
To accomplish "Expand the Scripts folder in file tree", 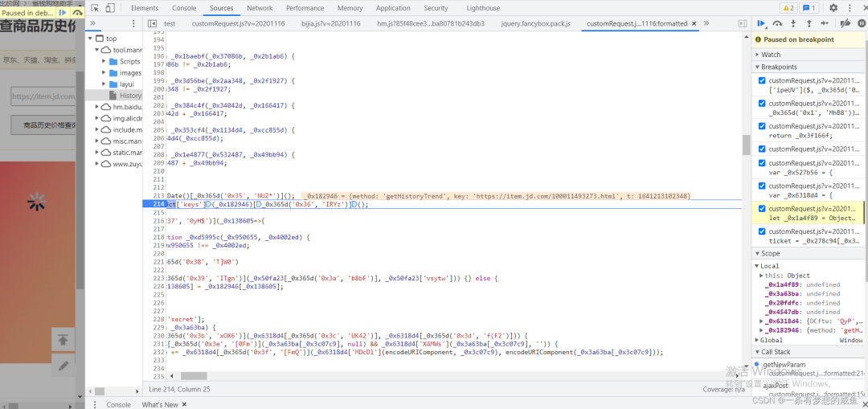I will pos(104,62).
